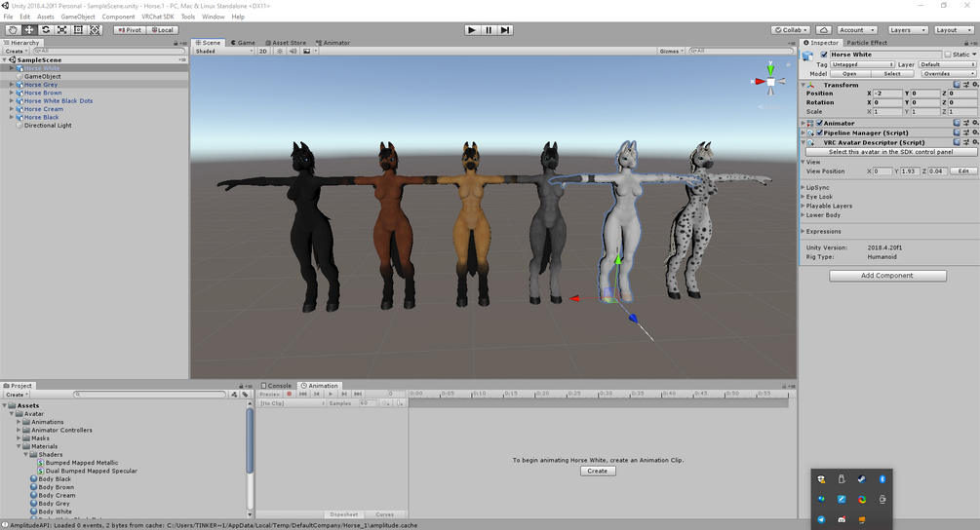The image size is (980, 530).
Task: Open the Shaded draw mode dropdown
Action: (223, 52)
